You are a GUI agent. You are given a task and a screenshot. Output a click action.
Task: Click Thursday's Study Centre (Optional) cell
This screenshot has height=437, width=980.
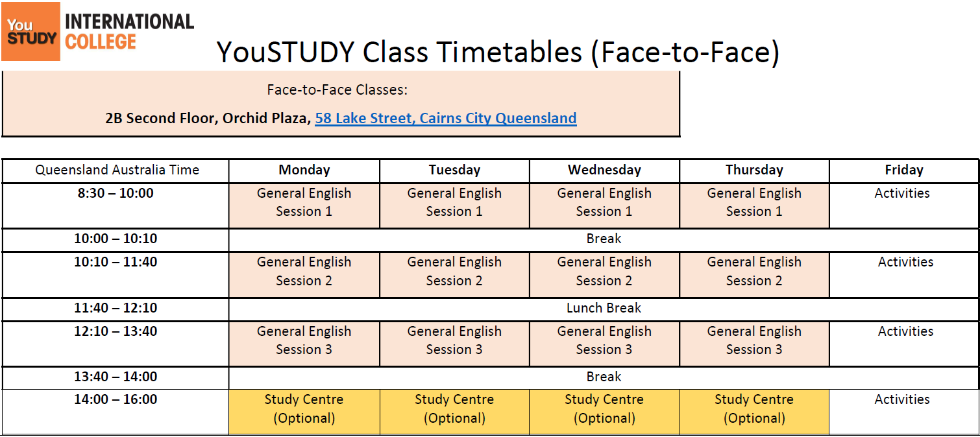754,409
